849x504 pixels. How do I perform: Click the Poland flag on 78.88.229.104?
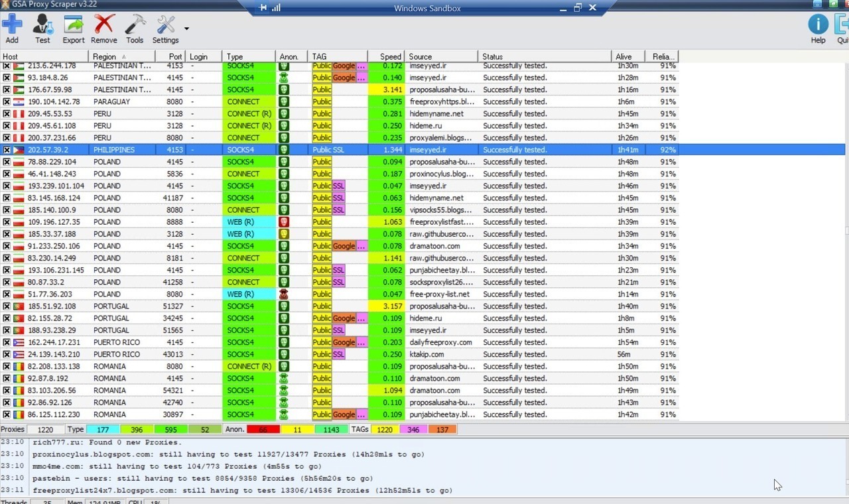(19, 162)
